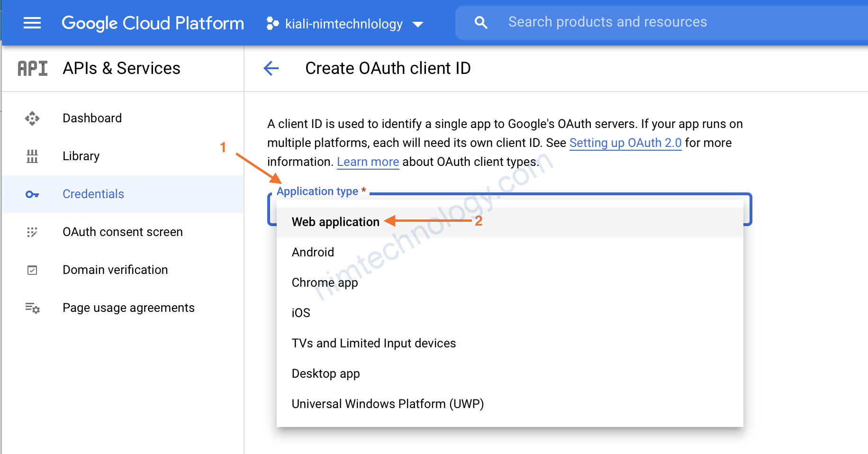Click the Google Cloud Platform logo text
This screenshot has height=454, width=868.
tap(153, 23)
